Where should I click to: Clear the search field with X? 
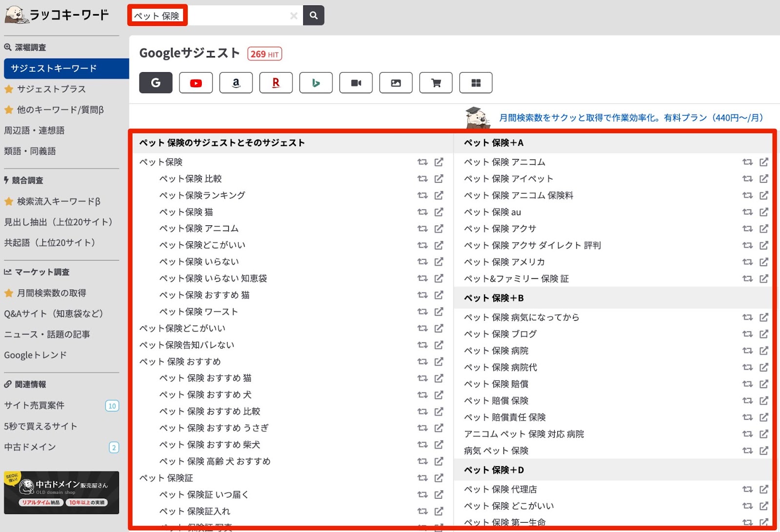pos(293,16)
